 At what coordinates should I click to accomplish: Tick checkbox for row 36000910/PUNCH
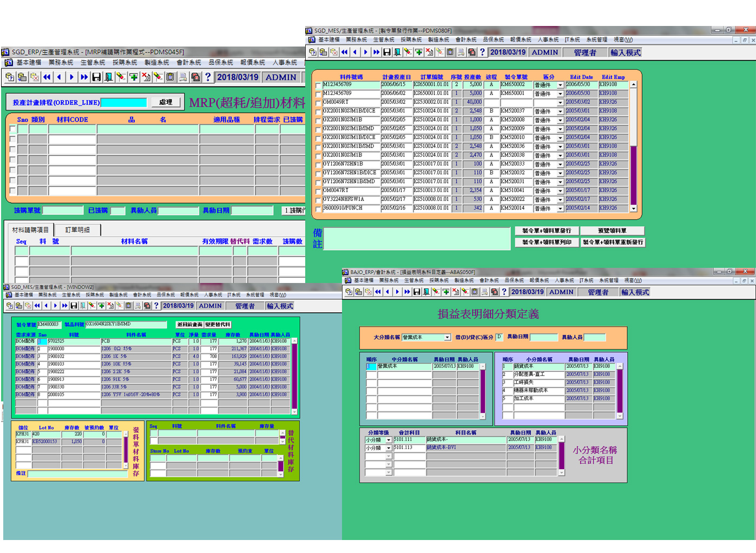318,209
